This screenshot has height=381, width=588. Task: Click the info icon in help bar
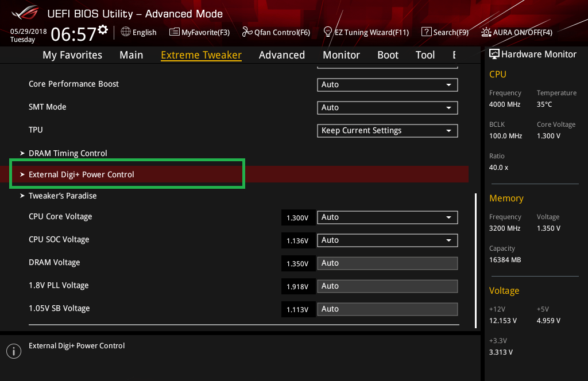click(13, 351)
